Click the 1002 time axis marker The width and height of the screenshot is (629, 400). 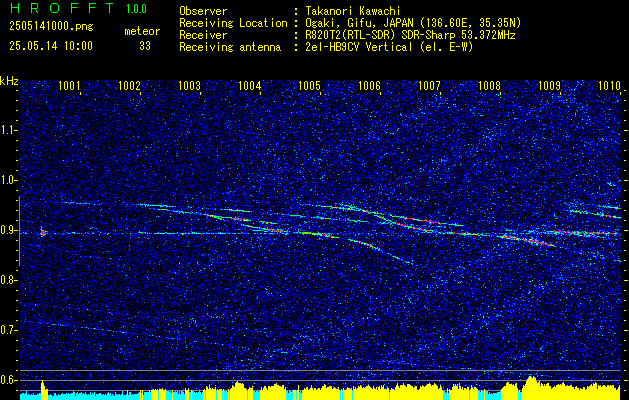click(130, 85)
